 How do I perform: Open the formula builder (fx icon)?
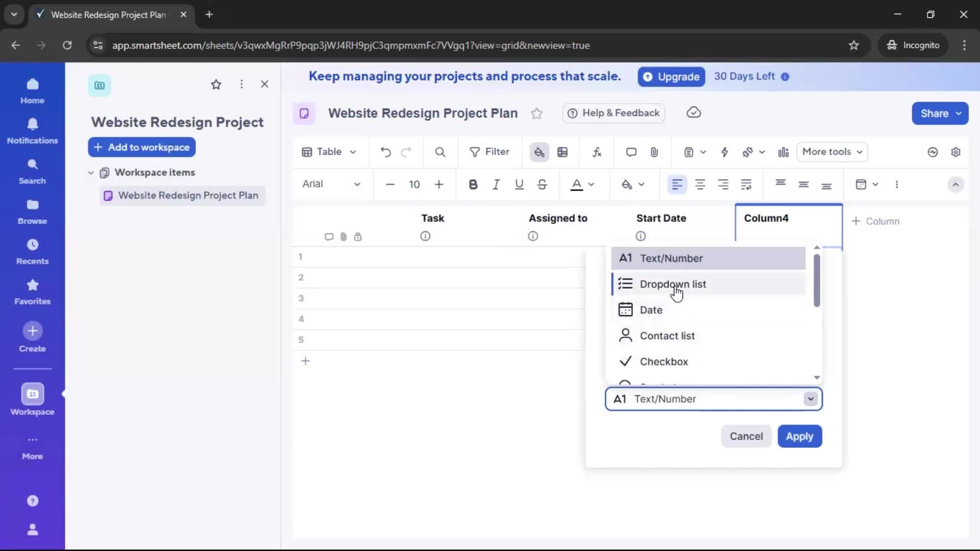coord(597,152)
